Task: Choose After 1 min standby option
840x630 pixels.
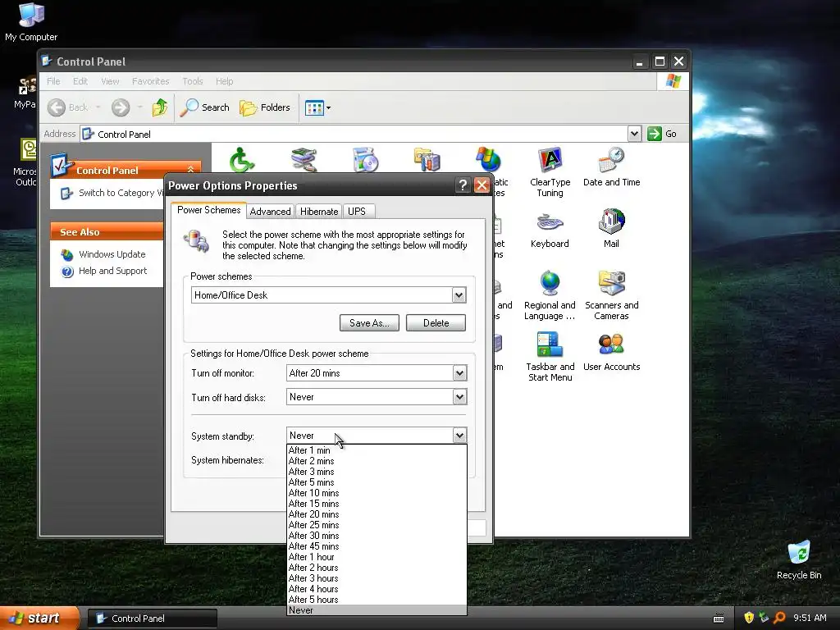Action: [x=377, y=450]
